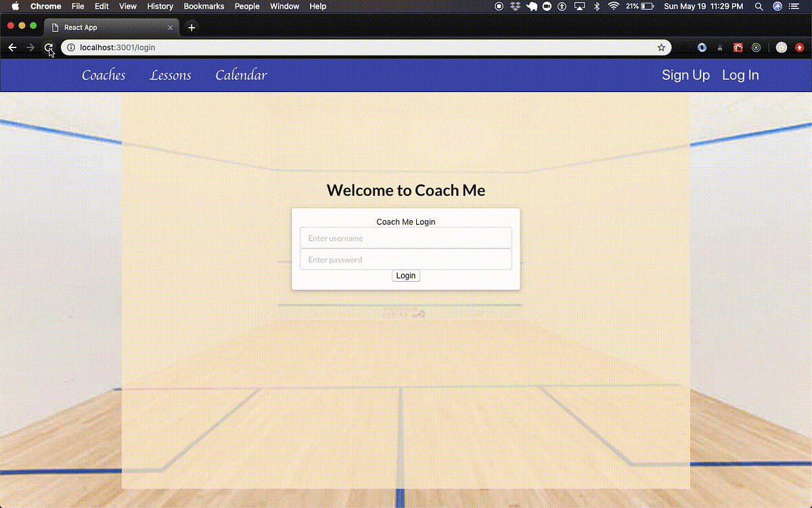
Task: Click the red browser extension icon
Action: point(738,47)
